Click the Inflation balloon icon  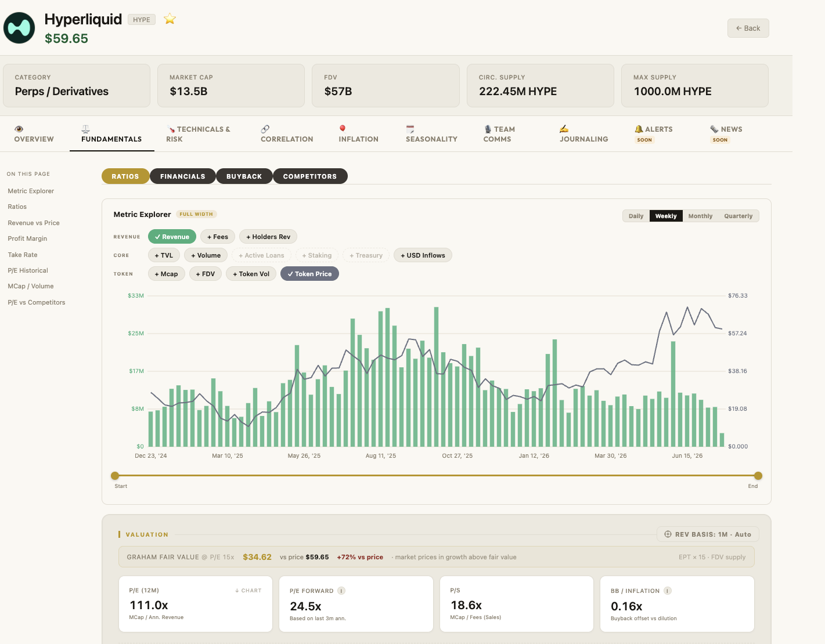coord(343,129)
